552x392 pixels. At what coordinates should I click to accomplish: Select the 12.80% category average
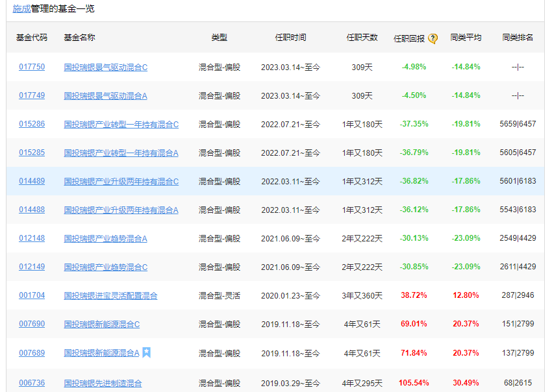click(466, 295)
